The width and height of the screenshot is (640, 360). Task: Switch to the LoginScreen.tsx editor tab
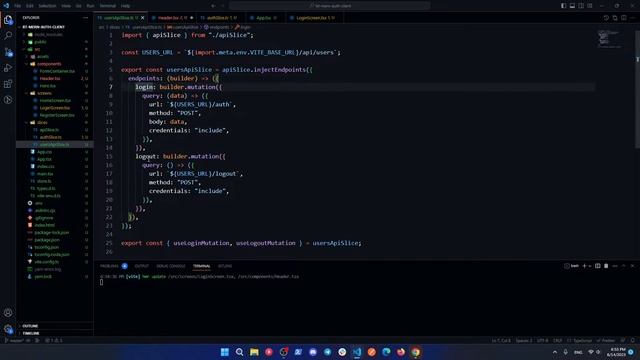click(x=315, y=18)
